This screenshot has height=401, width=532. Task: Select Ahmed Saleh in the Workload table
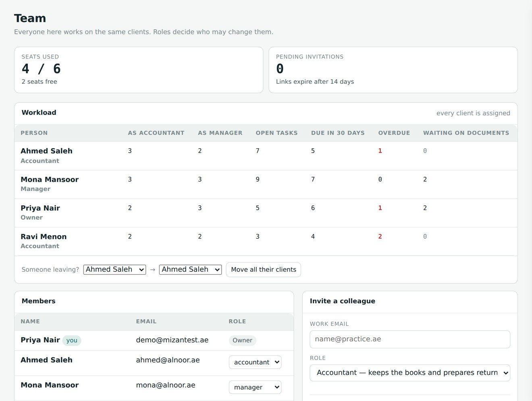[46, 151]
